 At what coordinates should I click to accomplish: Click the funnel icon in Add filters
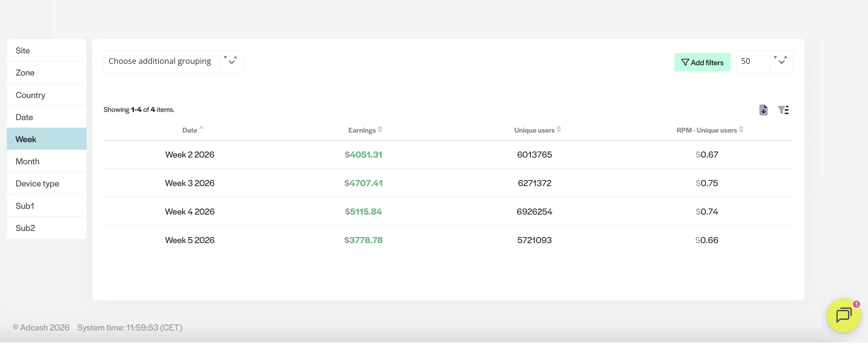[x=685, y=62]
